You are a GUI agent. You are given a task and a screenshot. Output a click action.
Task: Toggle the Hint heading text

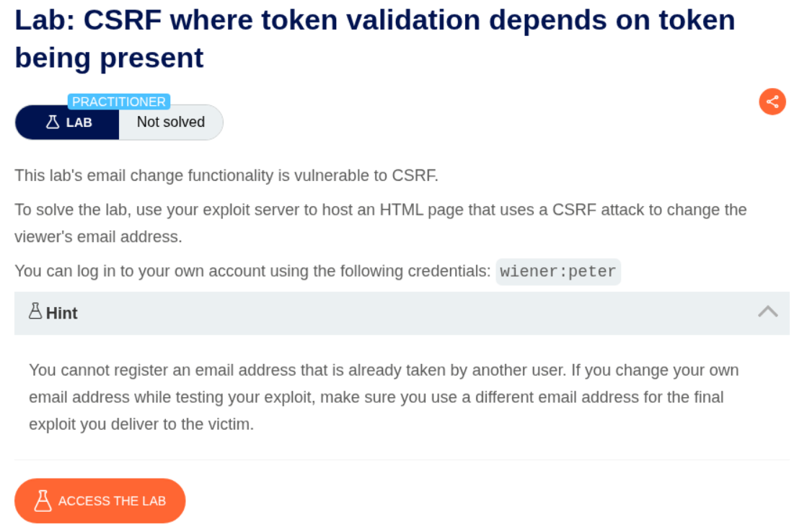coord(61,313)
